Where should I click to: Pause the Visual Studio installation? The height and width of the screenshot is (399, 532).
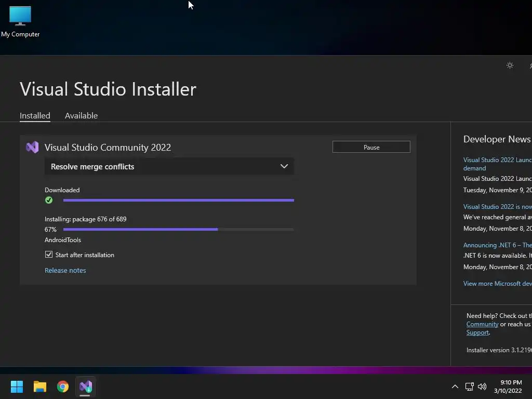point(371,147)
